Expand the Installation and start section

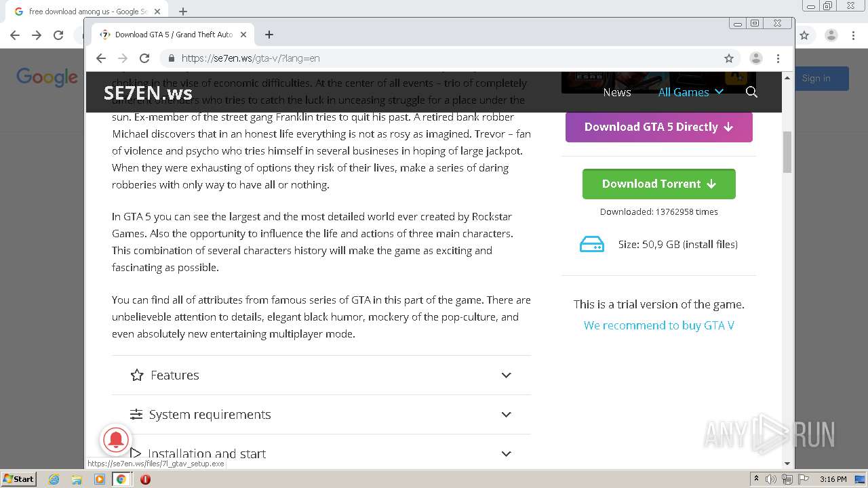[321, 453]
